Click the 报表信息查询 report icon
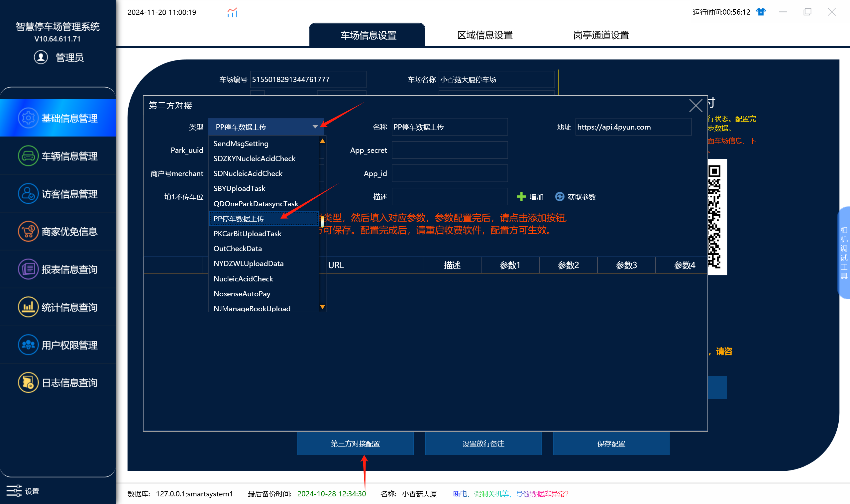Screen dimensions: 850x504 tap(28, 269)
